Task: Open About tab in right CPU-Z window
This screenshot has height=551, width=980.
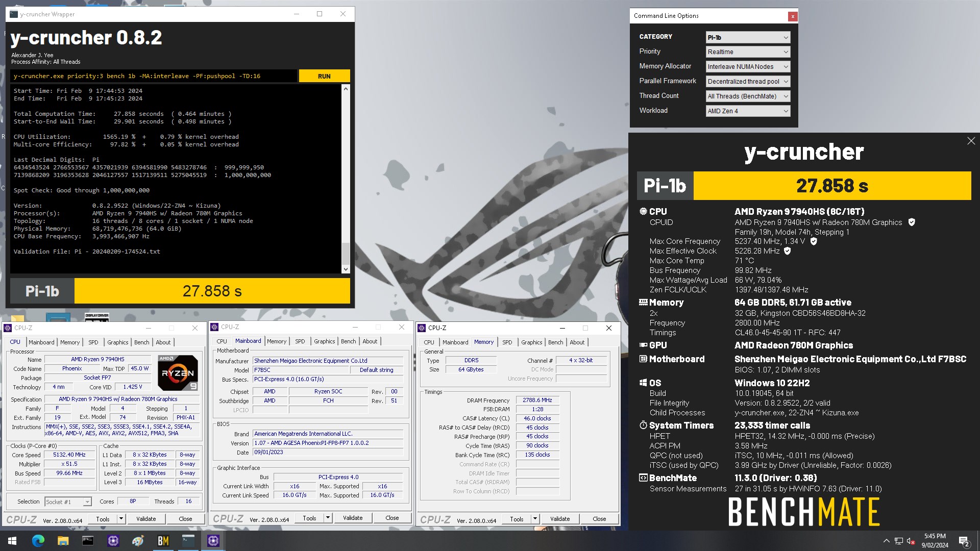Action: [577, 342]
